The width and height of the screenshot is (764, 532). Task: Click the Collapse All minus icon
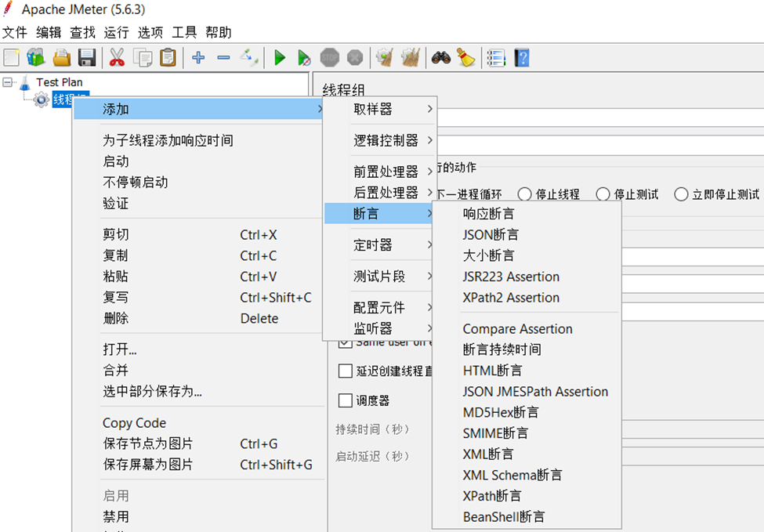coord(223,57)
